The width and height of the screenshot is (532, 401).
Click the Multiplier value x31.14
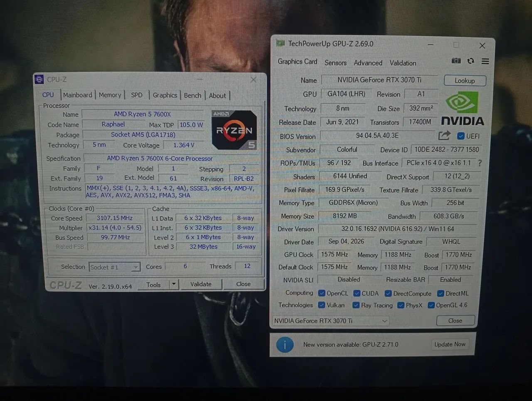click(x=115, y=228)
